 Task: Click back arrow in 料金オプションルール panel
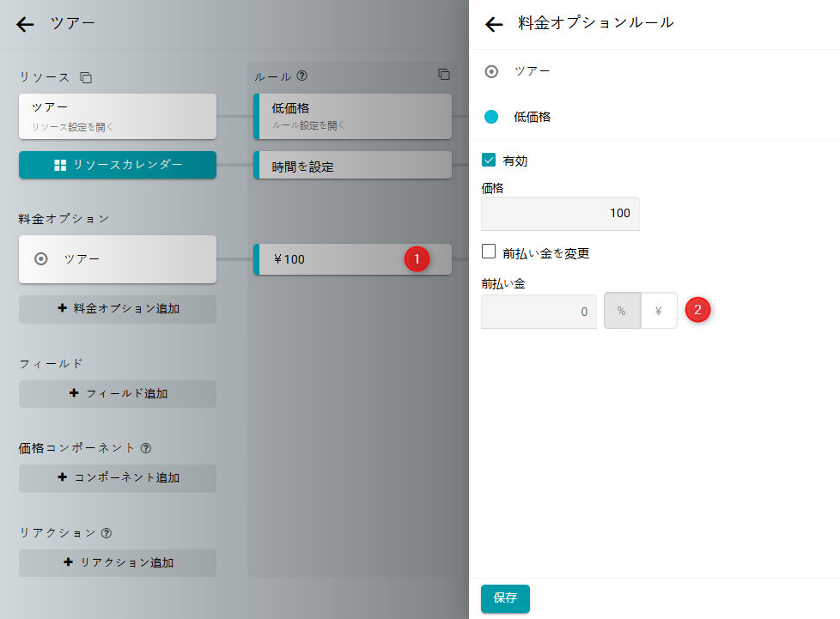(494, 24)
